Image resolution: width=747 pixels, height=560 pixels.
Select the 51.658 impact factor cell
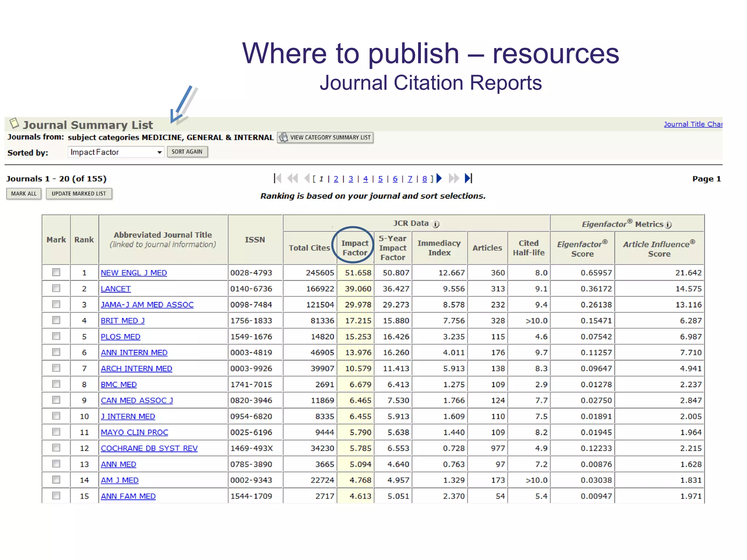click(355, 273)
